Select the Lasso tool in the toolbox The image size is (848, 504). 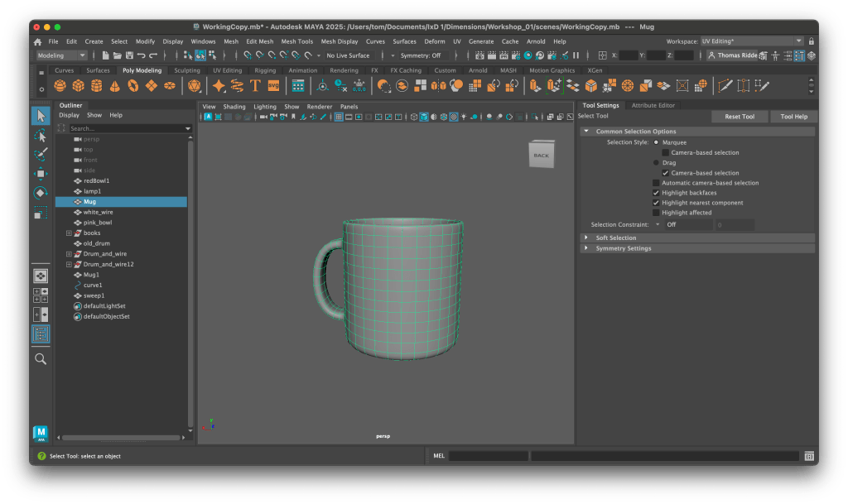click(x=41, y=135)
